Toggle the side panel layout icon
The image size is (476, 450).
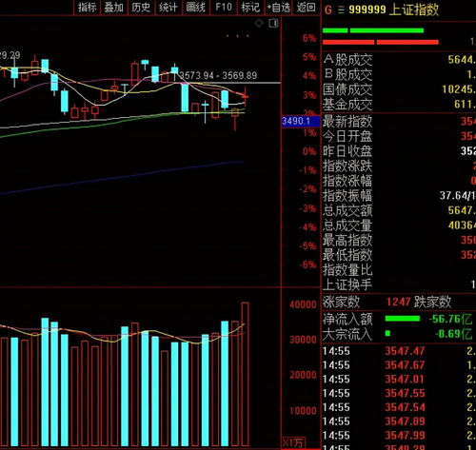(273, 23)
